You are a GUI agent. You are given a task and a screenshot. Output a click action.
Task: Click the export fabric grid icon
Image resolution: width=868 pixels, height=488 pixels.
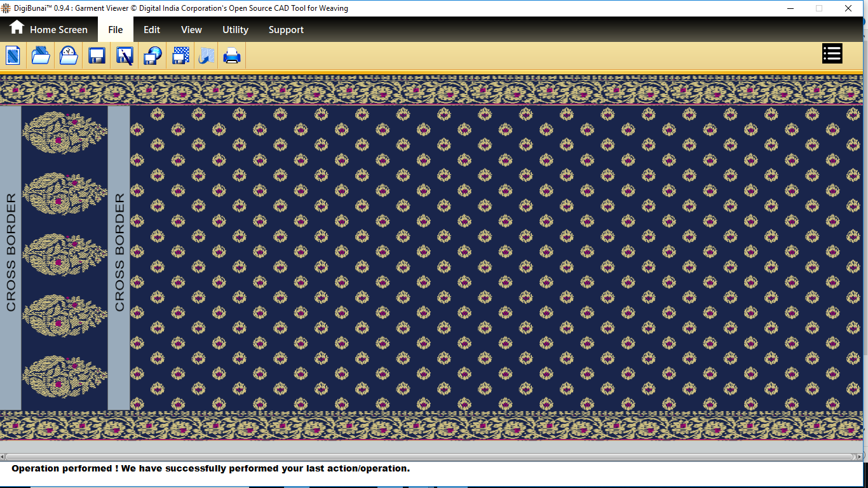click(x=207, y=56)
